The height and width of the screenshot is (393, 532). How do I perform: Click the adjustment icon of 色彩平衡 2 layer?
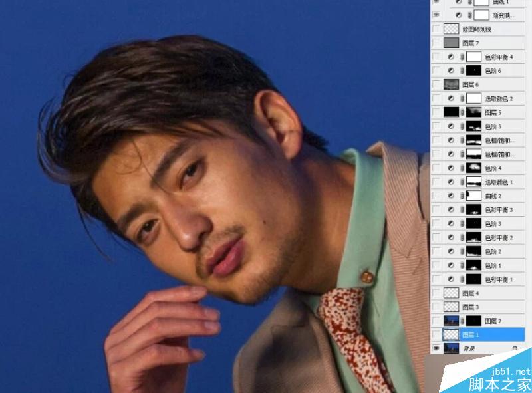tap(451, 237)
